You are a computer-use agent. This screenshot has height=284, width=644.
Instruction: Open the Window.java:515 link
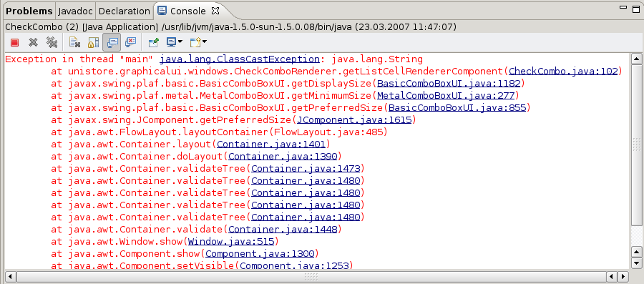(x=231, y=241)
